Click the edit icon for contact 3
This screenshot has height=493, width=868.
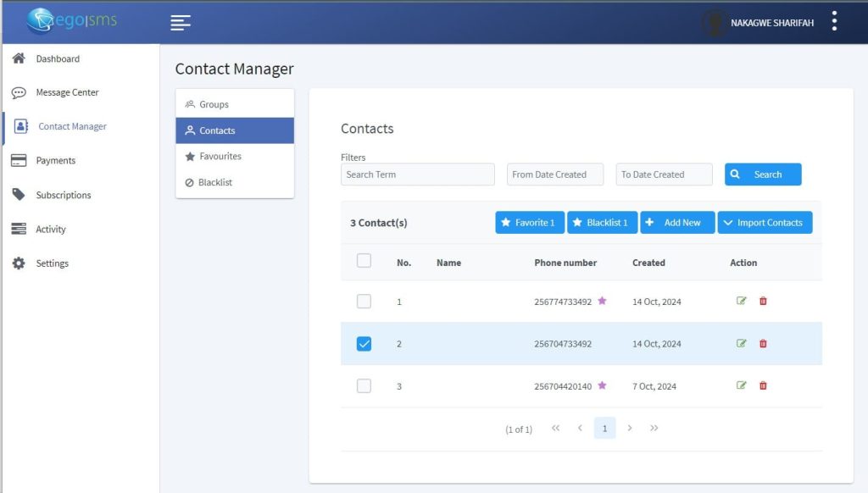742,386
